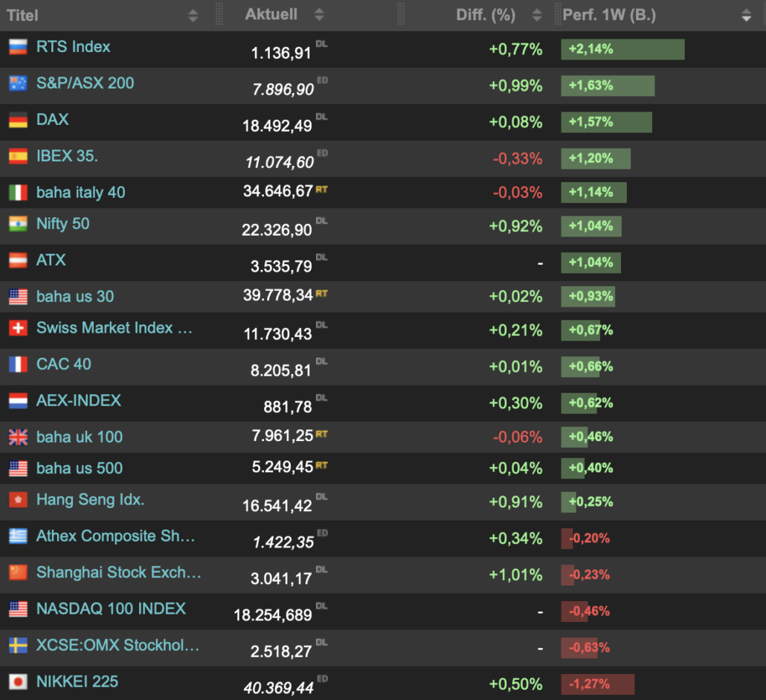Click the Perf. 1W (B.) header label
The width and height of the screenshot is (766, 700).
609,15
